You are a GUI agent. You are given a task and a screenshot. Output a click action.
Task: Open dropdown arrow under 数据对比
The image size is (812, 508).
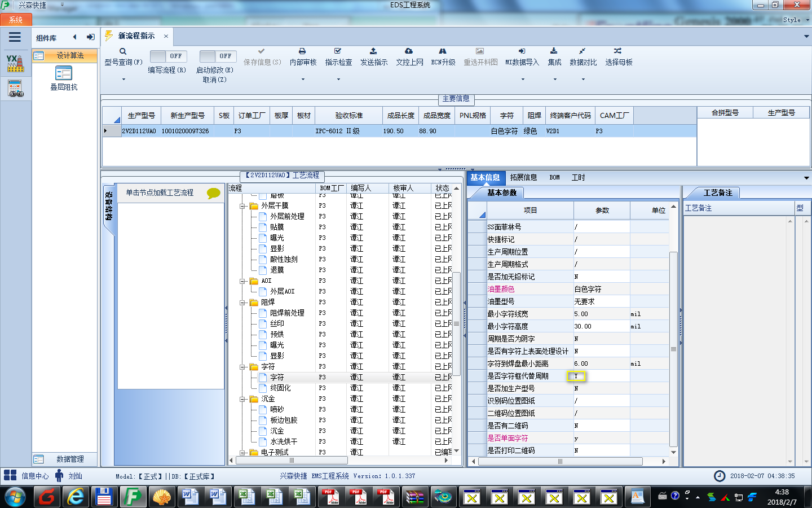point(583,80)
